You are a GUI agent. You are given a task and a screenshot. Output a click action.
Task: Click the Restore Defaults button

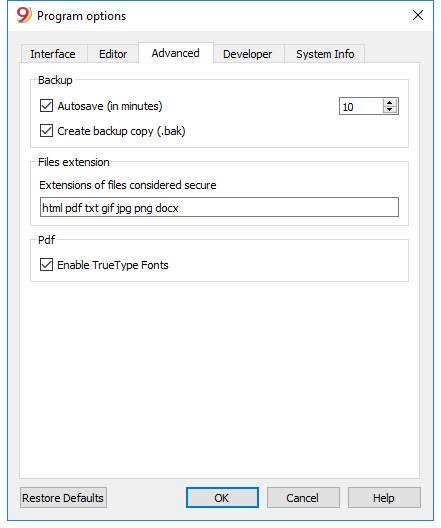click(x=63, y=498)
